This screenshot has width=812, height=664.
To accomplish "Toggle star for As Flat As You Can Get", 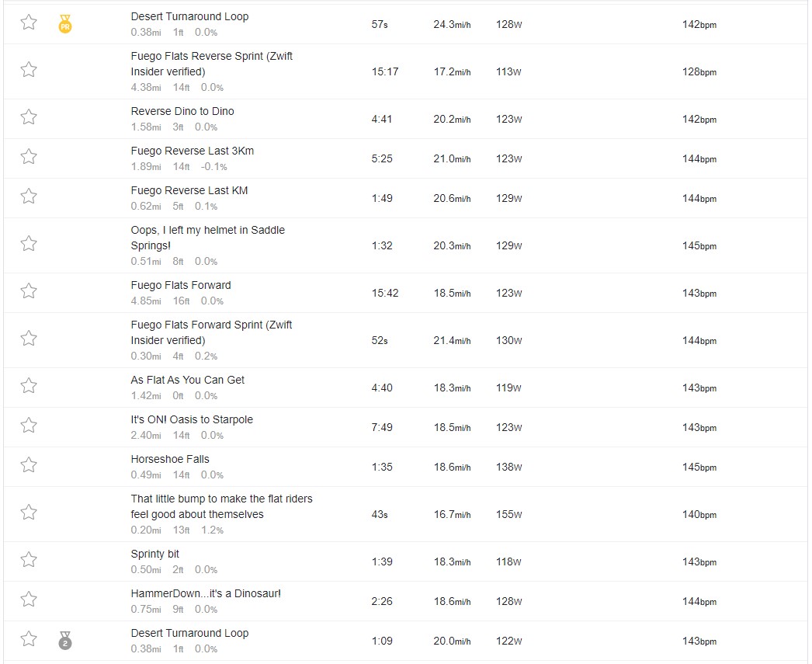I will pos(29,386).
